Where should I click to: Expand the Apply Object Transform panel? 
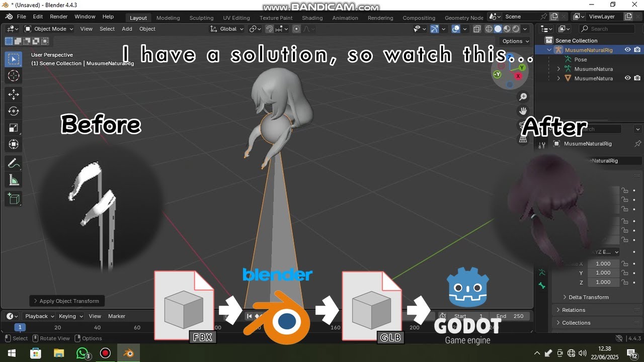tap(67, 301)
